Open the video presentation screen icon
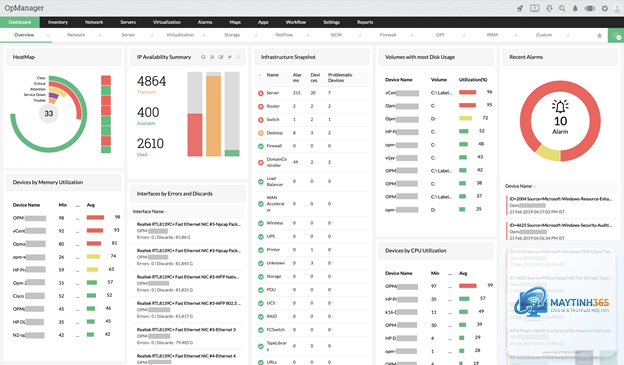This screenshot has width=624, height=365. [x=534, y=8]
